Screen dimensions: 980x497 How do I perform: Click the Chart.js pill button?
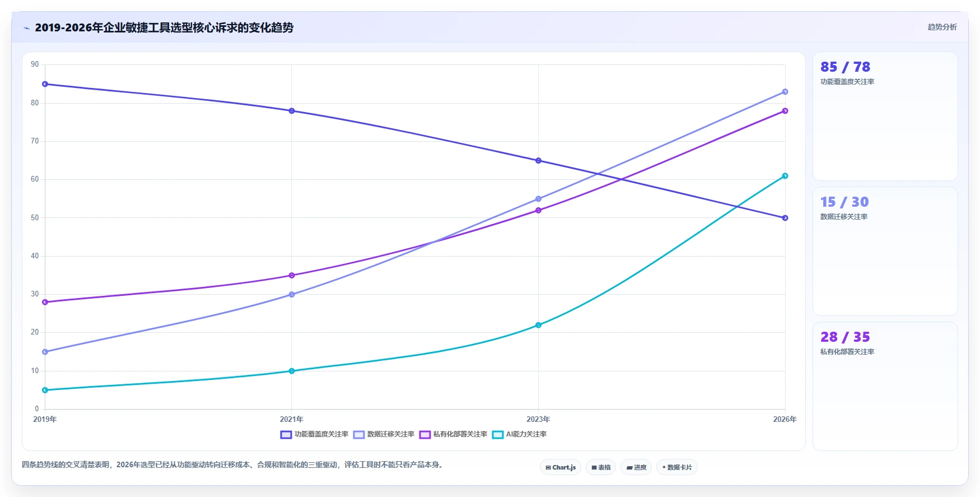pos(561,467)
